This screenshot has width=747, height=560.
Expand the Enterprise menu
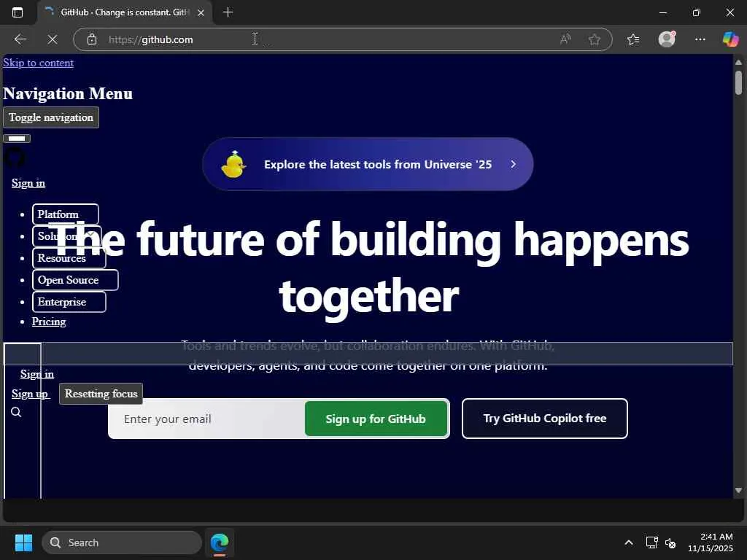click(69, 302)
